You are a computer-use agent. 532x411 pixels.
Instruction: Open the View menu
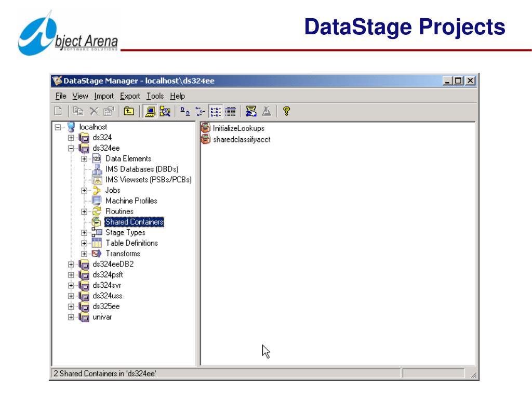(80, 97)
